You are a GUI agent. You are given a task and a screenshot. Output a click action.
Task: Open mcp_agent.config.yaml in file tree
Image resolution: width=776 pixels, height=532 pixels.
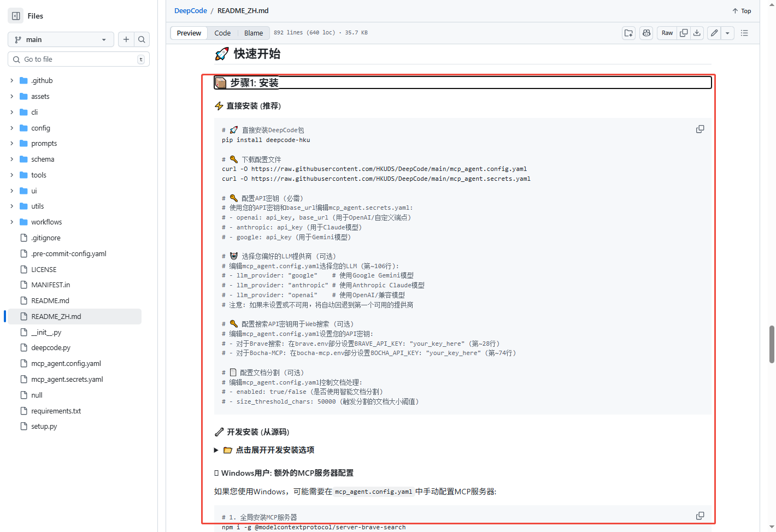(x=66, y=363)
